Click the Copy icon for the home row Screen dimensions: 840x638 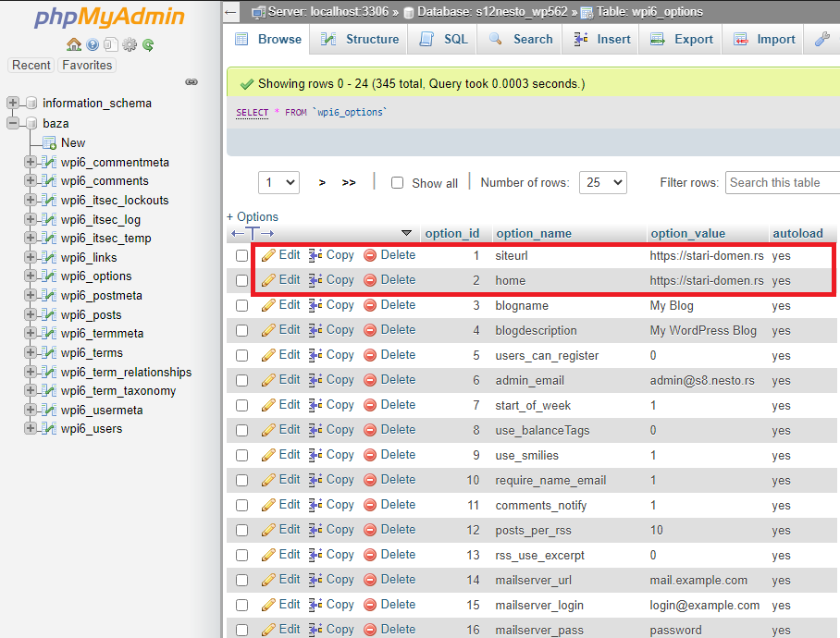pyautogui.click(x=315, y=280)
